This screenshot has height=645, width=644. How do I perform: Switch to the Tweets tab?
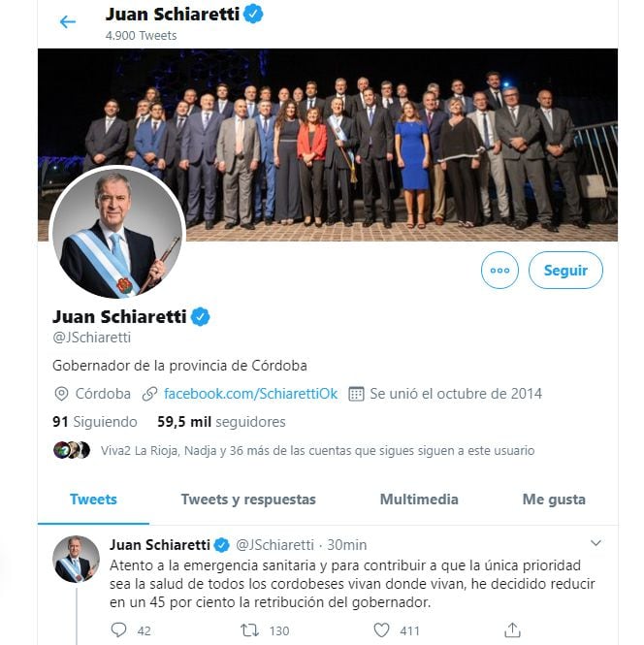(93, 500)
